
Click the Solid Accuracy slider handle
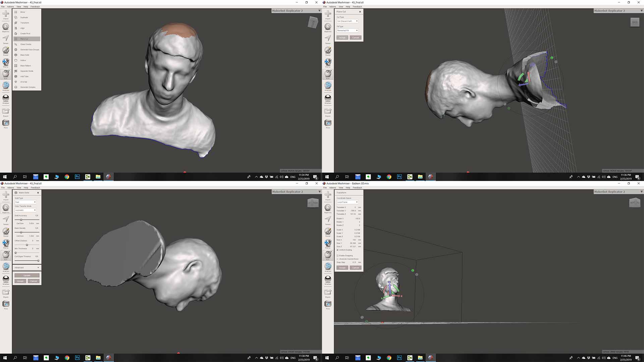[21, 220]
